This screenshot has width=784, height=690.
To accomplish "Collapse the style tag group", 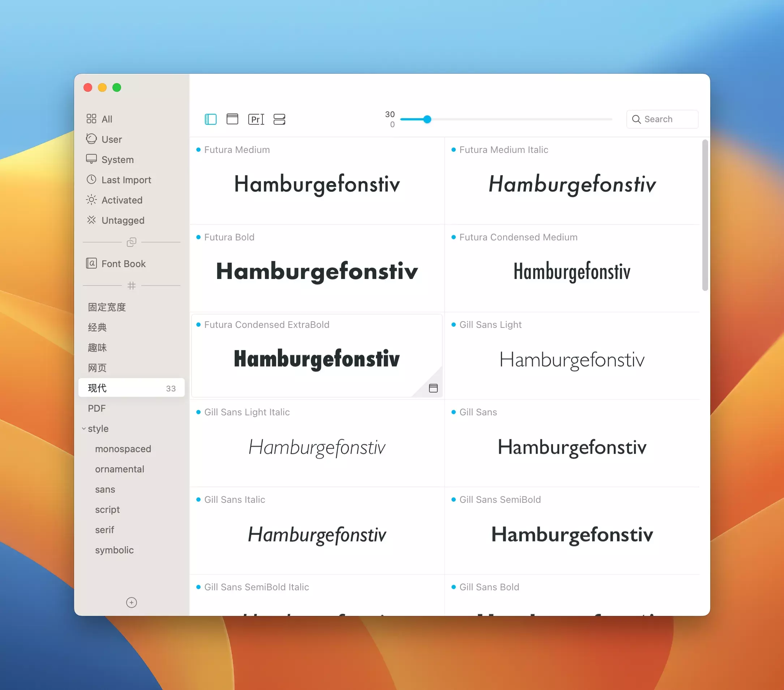I will [x=83, y=428].
